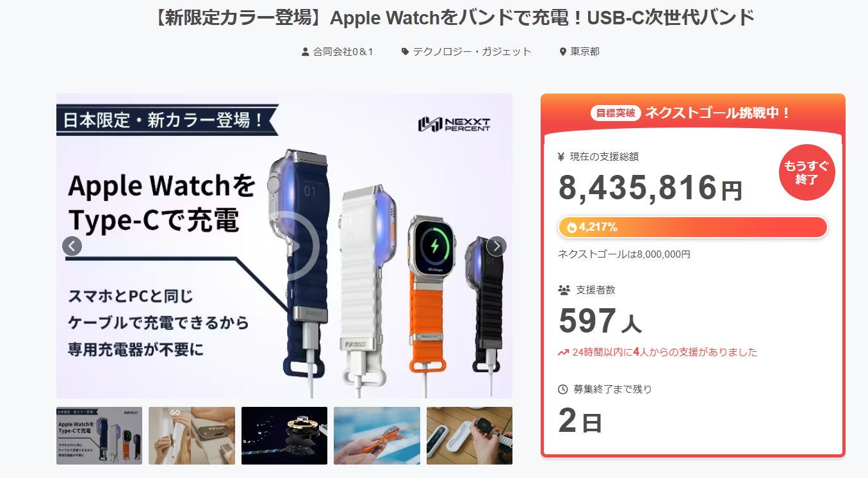Viewport: 868px width, 478px height.
Task: Click the tag icon beside テクノロジー・ガジェット
Action: coord(405,52)
